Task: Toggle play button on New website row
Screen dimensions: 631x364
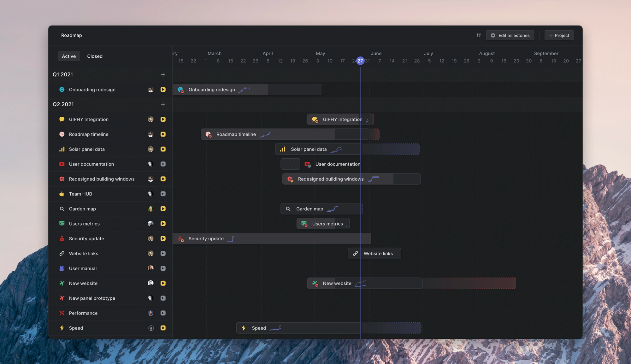Action: [163, 283]
